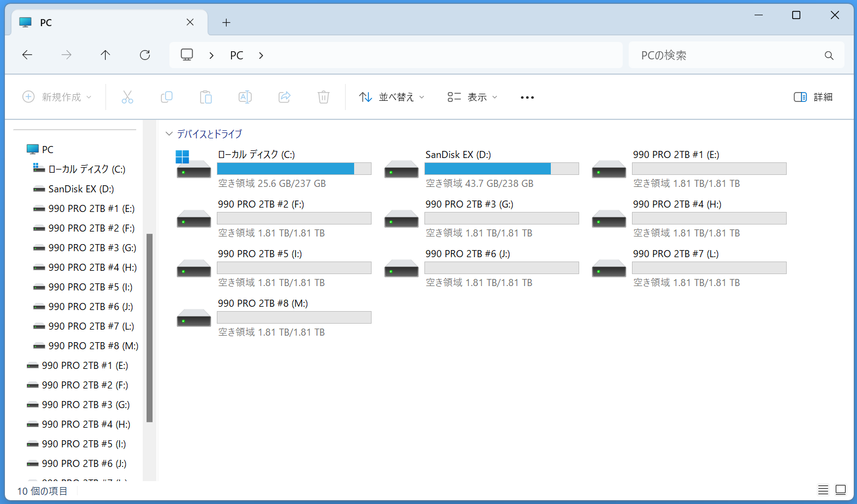Image resolution: width=857 pixels, height=504 pixels.
Task: Click the Cut scissors icon in the toolbar
Action: pos(127,97)
